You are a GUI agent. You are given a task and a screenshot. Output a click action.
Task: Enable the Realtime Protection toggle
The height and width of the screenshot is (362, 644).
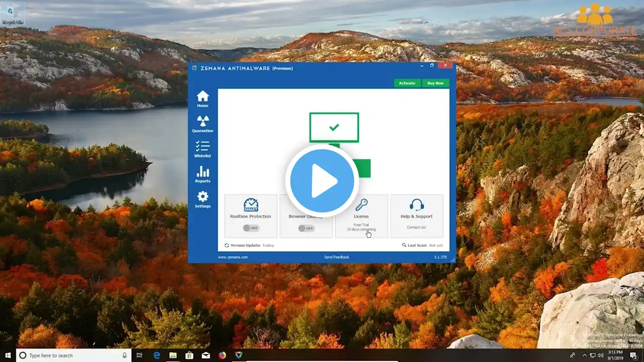(251, 228)
